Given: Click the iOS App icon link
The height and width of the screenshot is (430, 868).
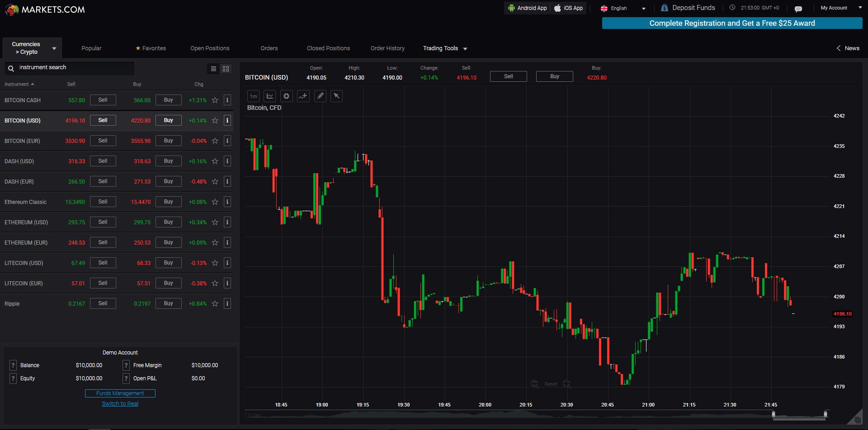Looking at the screenshot, I should point(569,8).
